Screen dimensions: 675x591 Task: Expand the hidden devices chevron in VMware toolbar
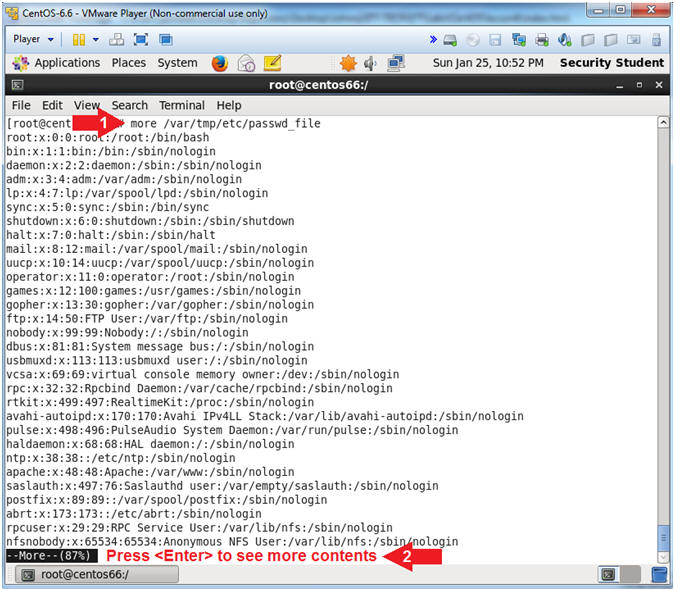(x=433, y=40)
